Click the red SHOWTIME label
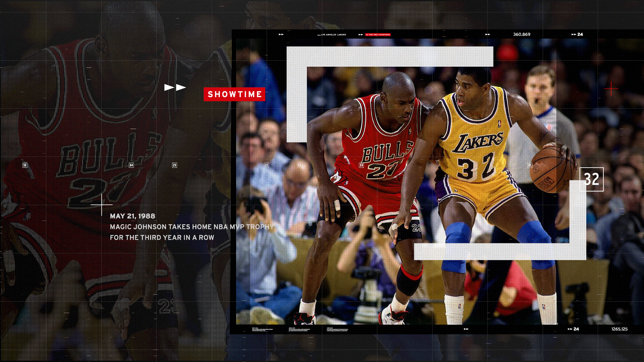 tap(234, 94)
